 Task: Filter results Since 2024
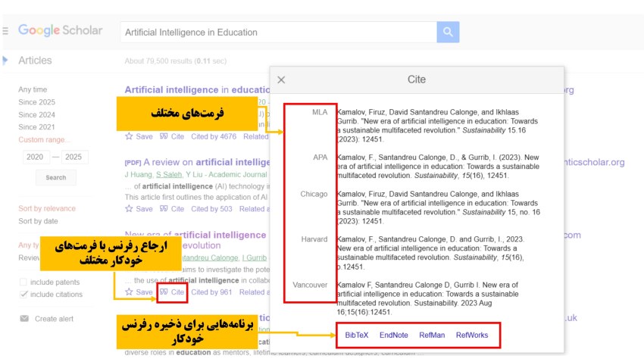tap(36, 115)
